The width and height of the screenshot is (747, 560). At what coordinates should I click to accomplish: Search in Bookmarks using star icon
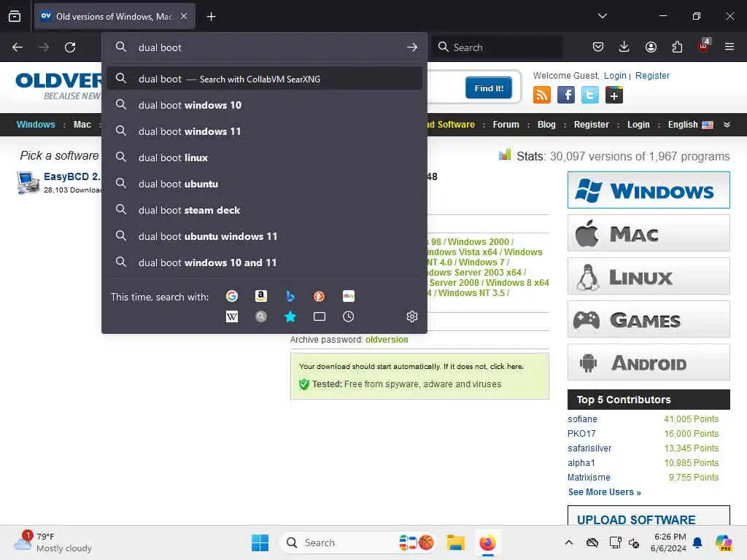pos(290,316)
